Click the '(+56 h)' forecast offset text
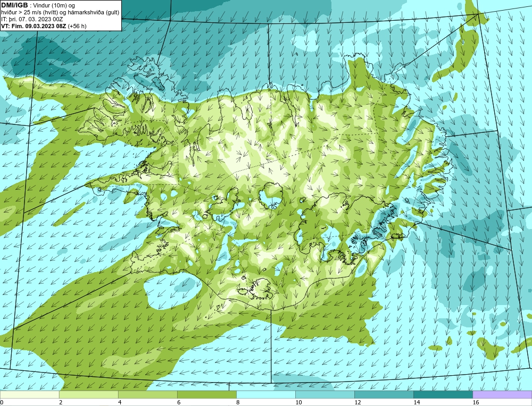The height and width of the screenshot is (406, 532). (x=77, y=26)
